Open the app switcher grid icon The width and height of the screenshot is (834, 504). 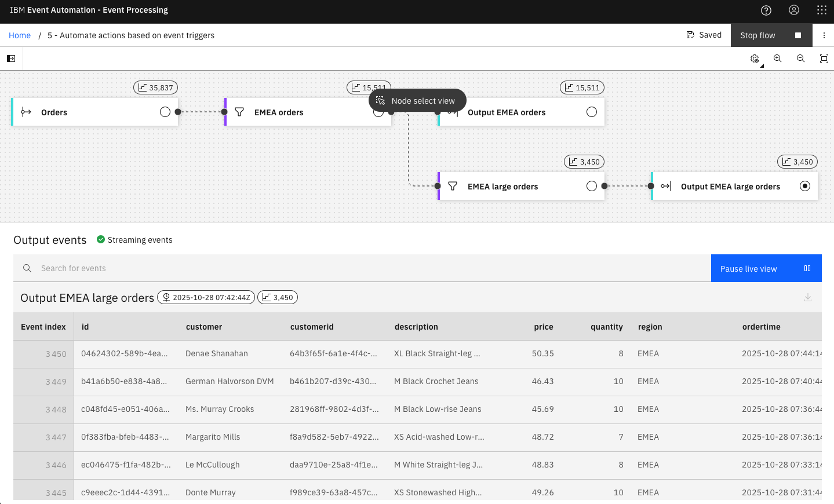pyautogui.click(x=821, y=10)
